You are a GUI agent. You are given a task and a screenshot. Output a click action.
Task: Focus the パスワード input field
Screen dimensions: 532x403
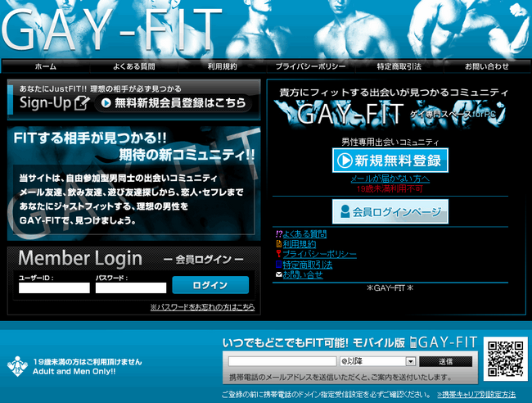pyautogui.click(x=131, y=288)
